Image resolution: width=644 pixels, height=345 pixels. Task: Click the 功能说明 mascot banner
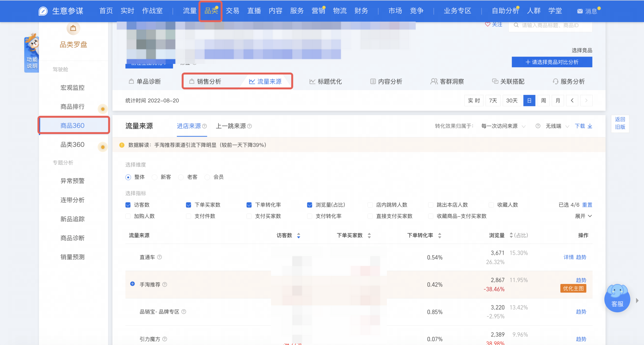(x=31, y=53)
